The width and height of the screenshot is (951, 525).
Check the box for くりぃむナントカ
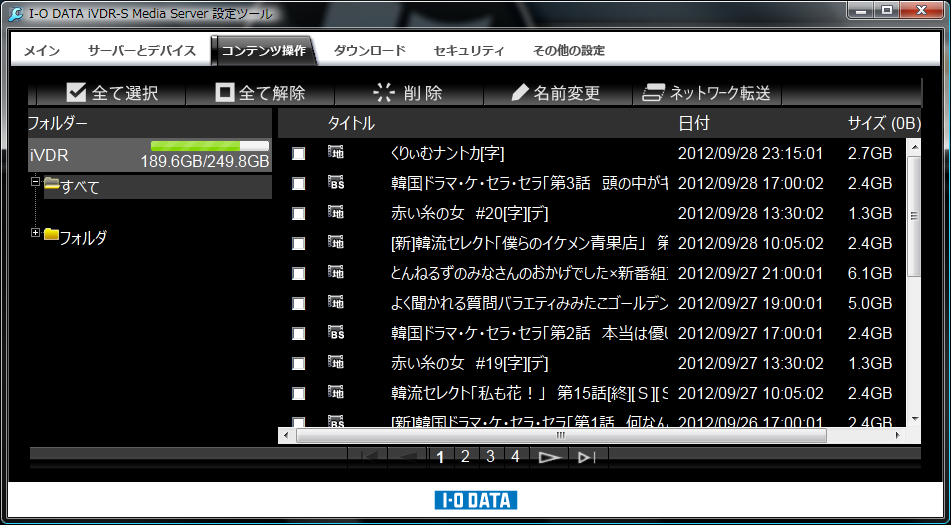coord(298,154)
